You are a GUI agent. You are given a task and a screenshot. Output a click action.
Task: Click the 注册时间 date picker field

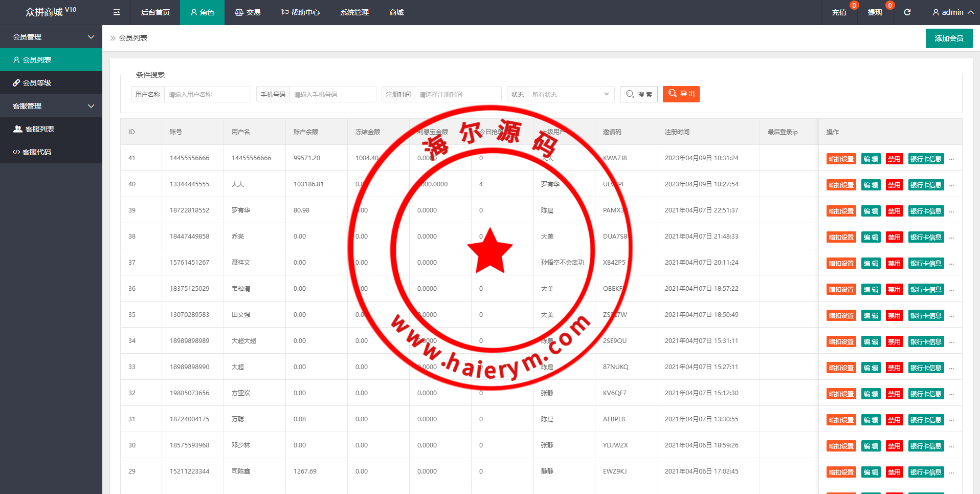457,94
